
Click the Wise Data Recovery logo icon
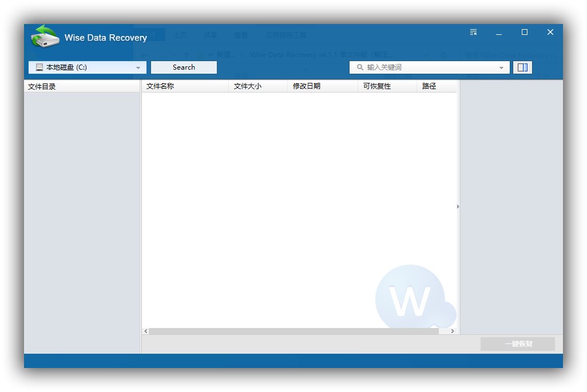(x=45, y=36)
